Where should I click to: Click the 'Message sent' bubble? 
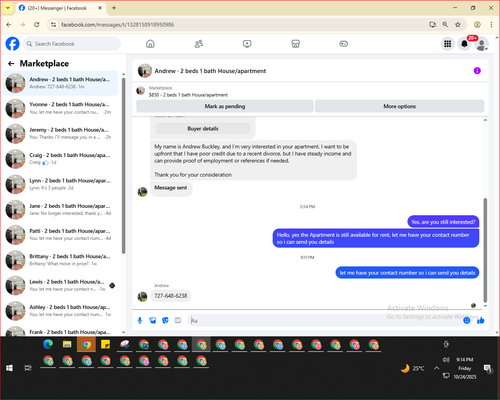point(171,188)
